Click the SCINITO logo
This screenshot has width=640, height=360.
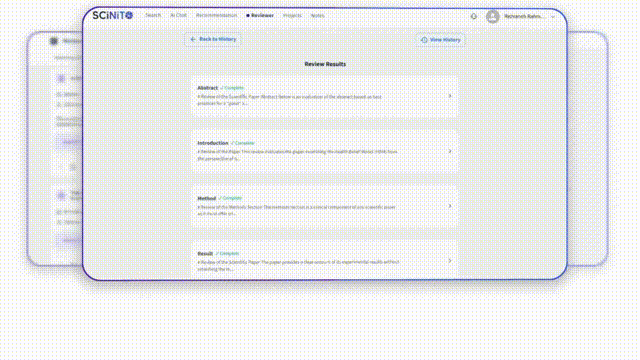pos(113,16)
